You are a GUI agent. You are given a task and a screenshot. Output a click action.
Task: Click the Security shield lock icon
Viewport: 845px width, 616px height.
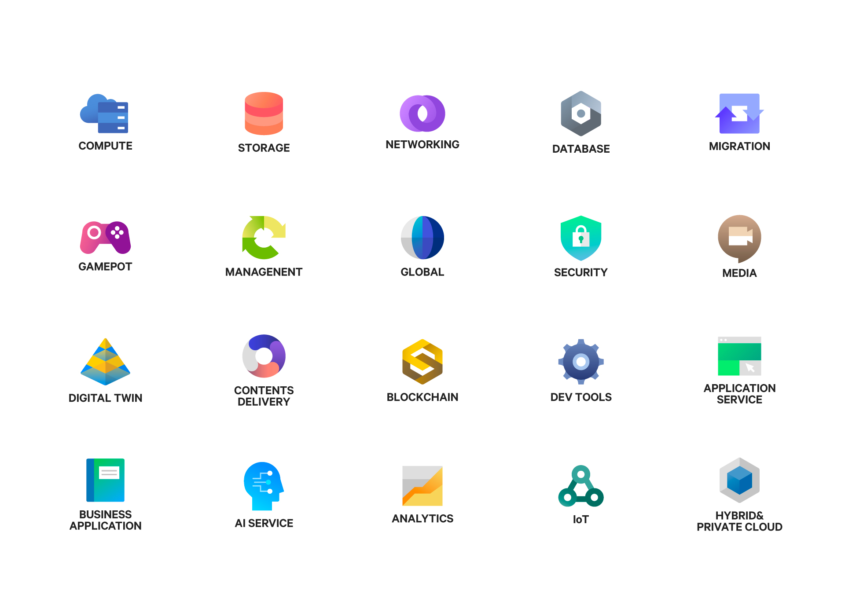click(x=581, y=238)
